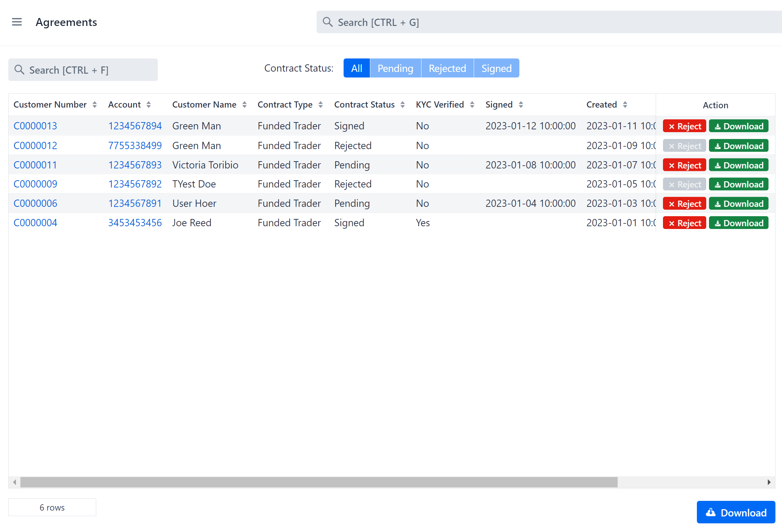Focus the global Search CTRL+G field
782x532 pixels.
[547, 22]
